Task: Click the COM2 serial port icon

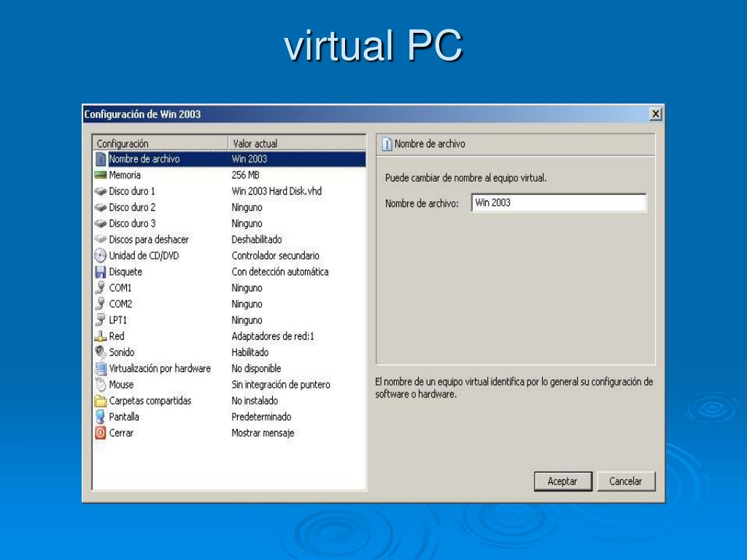Action: [101, 304]
